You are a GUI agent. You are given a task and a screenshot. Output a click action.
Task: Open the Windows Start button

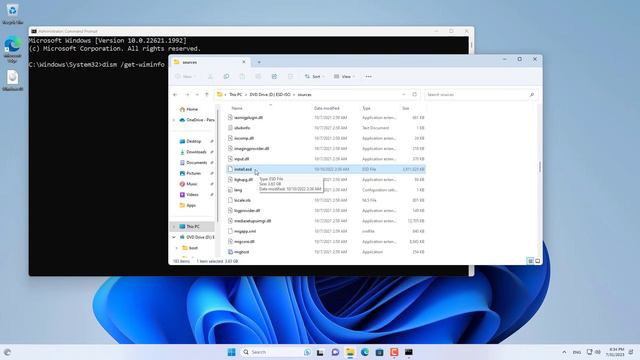point(231,352)
